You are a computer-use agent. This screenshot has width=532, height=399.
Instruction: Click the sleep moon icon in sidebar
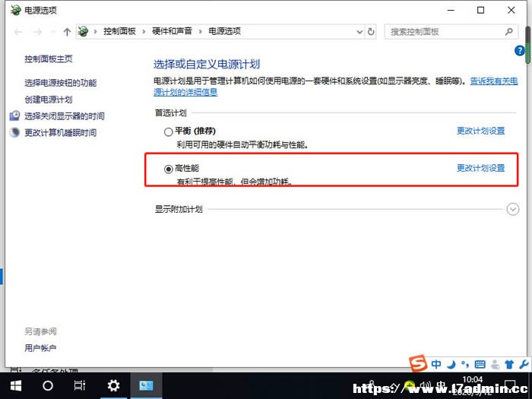tap(14, 132)
